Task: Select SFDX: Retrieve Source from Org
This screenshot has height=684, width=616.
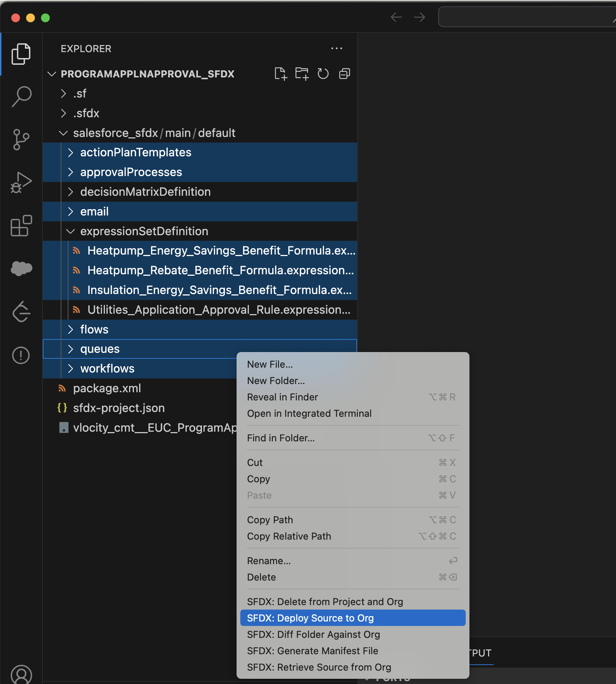Action: click(x=353, y=667)
